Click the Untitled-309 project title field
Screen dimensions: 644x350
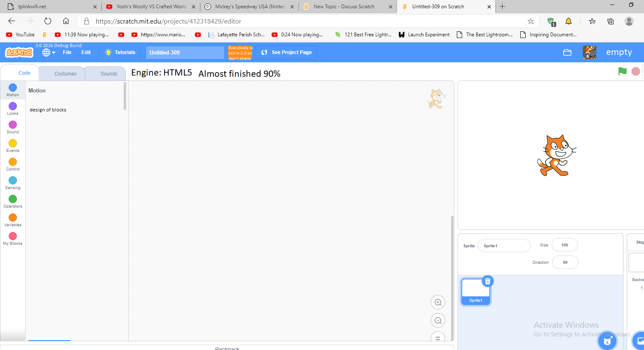tap(185, 52)
